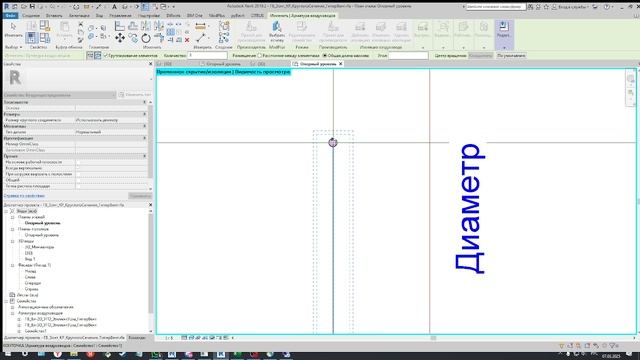Click the Угол input field

(x=408, y=56)
